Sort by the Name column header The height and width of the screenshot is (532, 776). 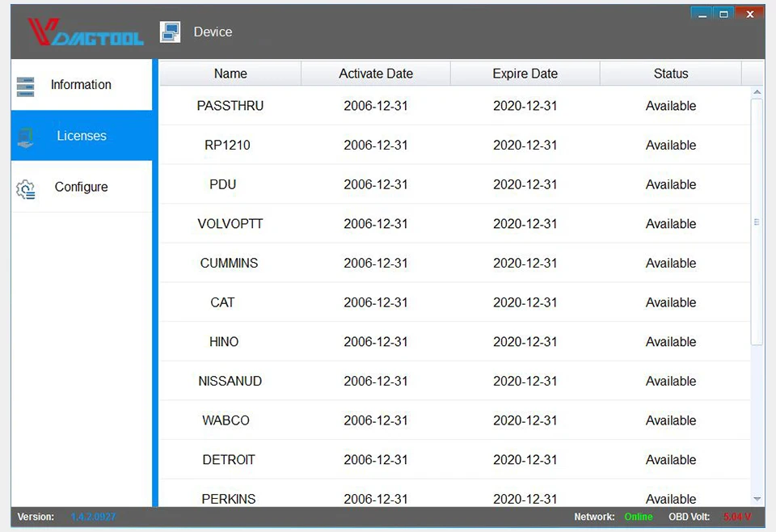(x=230, y=74)
